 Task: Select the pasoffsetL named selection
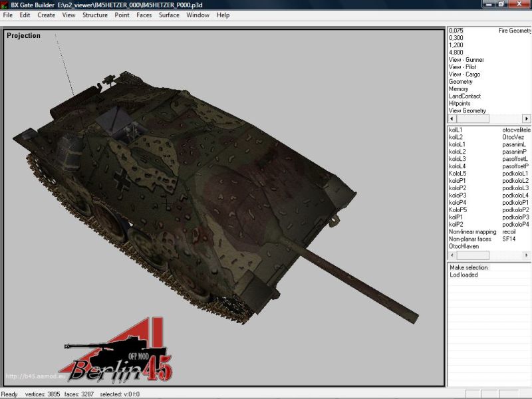515,159
